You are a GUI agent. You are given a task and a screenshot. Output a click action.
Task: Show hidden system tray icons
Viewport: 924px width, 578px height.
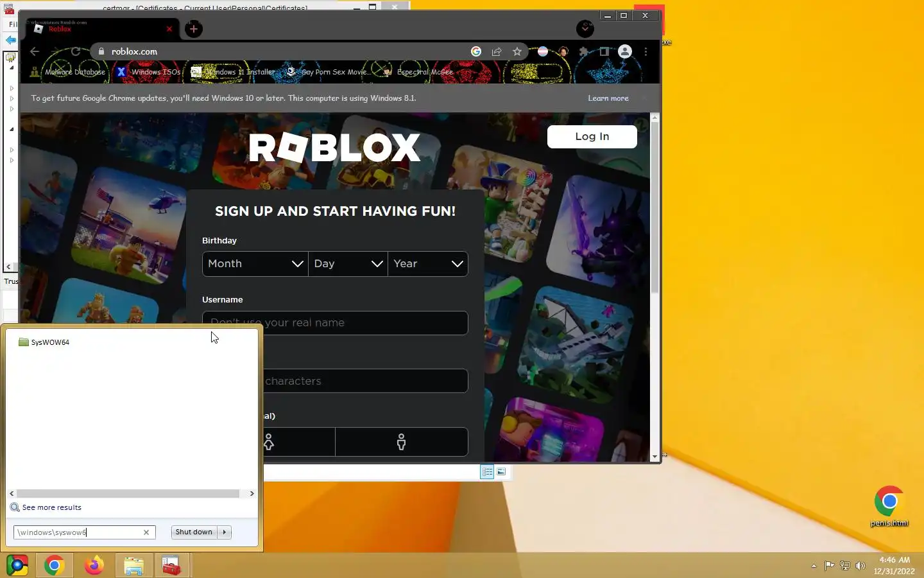814,566
